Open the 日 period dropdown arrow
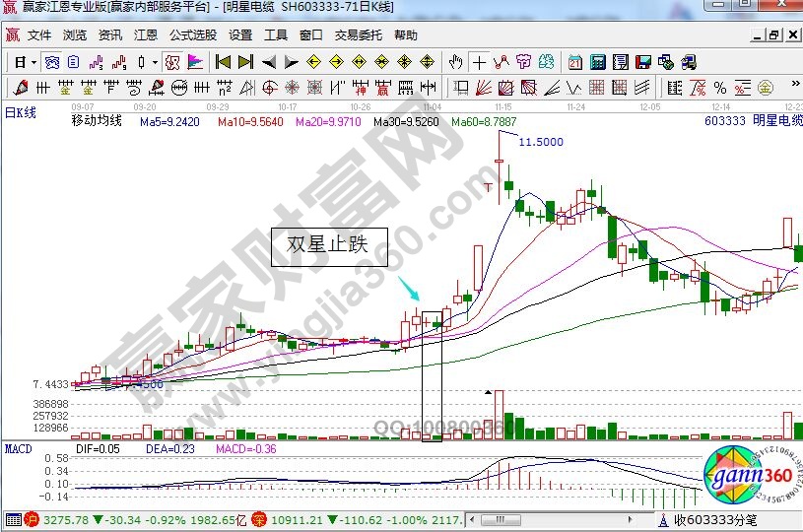The image size is (803, 532). coord(33,61)
